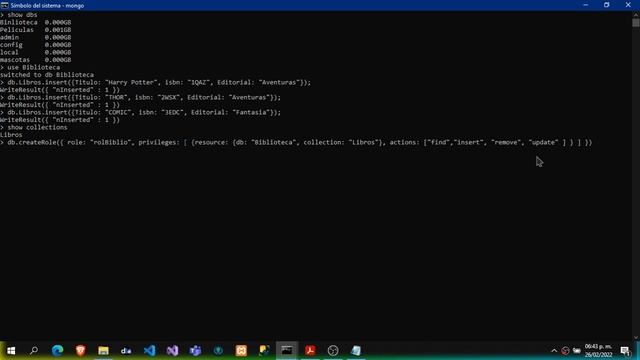640x360 pixels.
Task: Click the db.createRole command line
Action: point(296,142)
